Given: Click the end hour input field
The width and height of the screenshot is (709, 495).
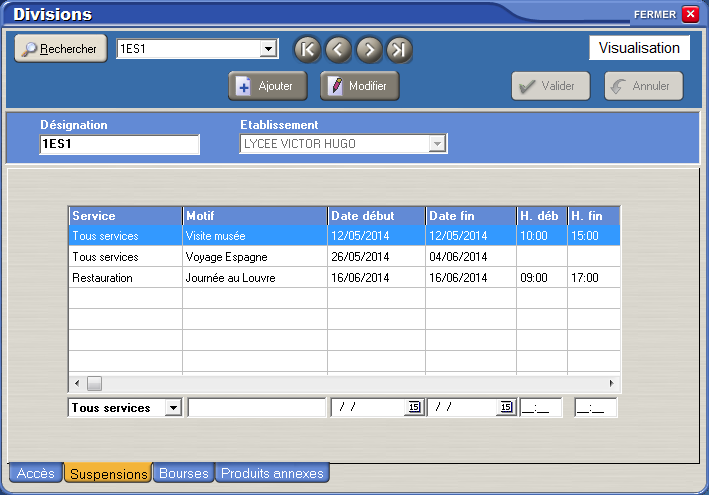Looking at the screenshot, I should (x=595, y=408).
